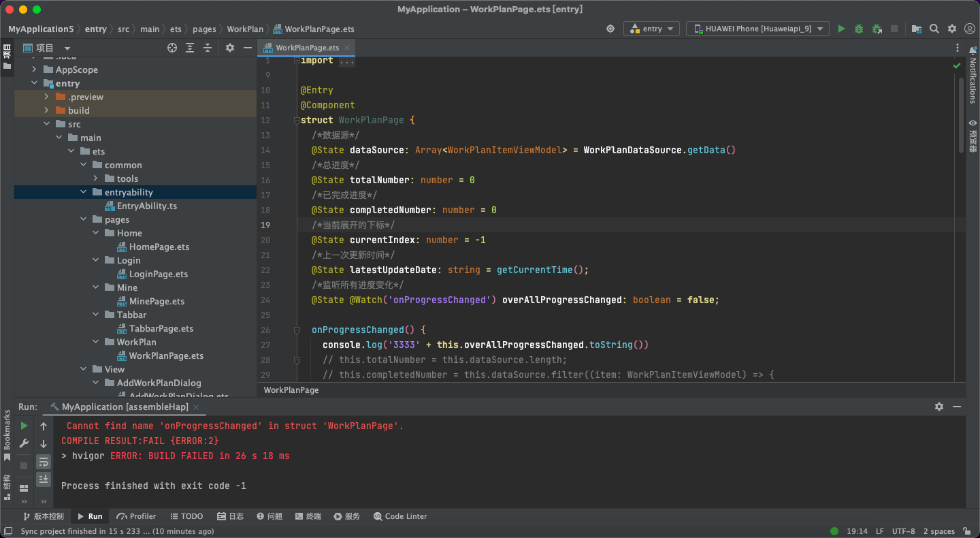Expand the tools folder
This screenshot has height=538, width=980.
(95, 178)
